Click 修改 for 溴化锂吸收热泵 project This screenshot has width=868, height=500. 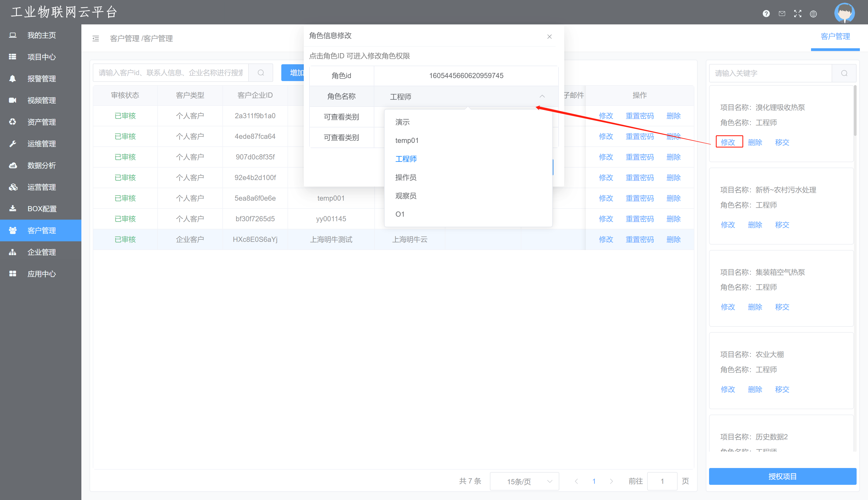point(728,142)
